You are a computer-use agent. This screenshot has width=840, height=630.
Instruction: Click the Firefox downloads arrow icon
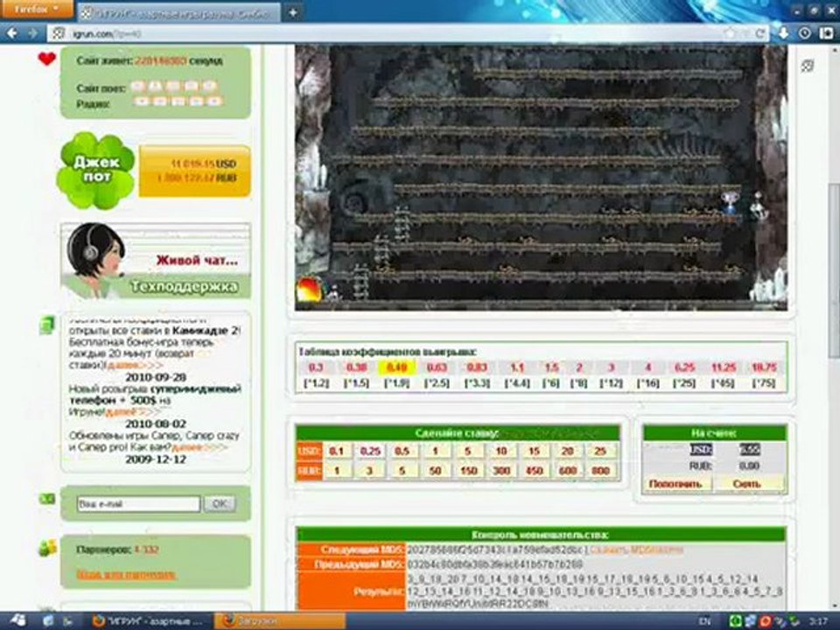click(782, 33)
